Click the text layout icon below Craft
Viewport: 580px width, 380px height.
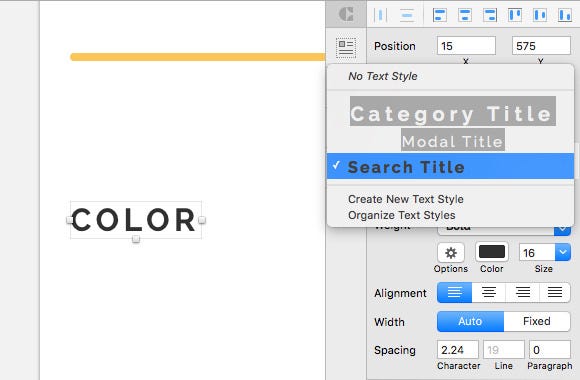point(346,48)
